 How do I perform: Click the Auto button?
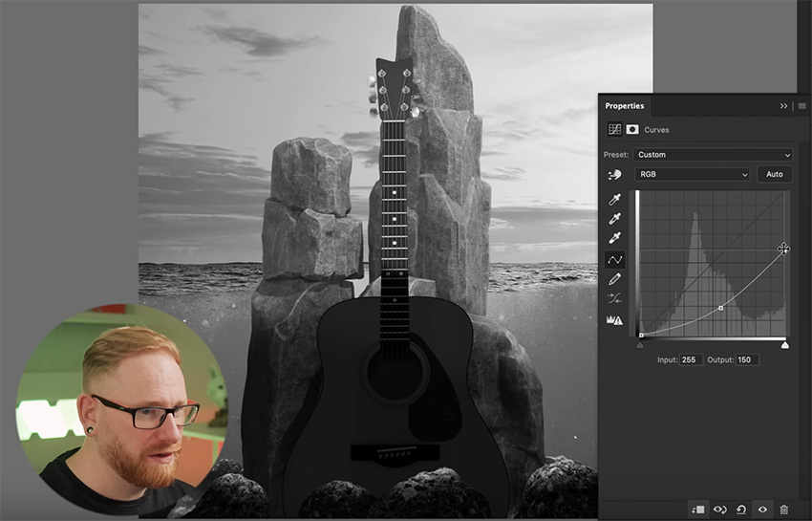(775, 174)
